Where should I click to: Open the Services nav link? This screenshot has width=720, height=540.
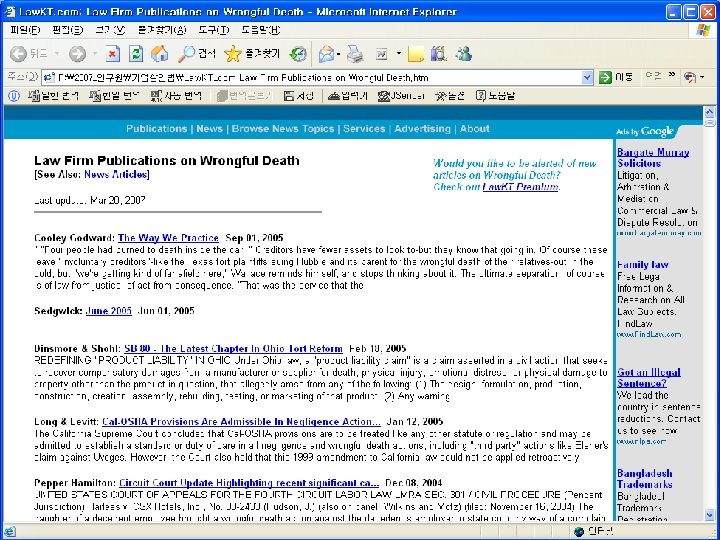pos(364,129)
